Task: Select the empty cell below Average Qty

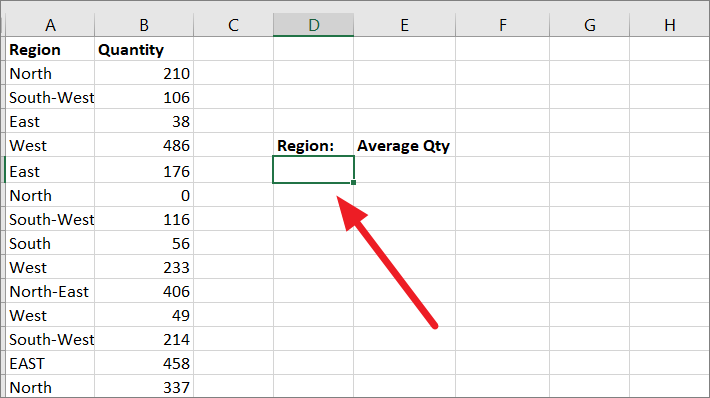Action: click(404, 170)
